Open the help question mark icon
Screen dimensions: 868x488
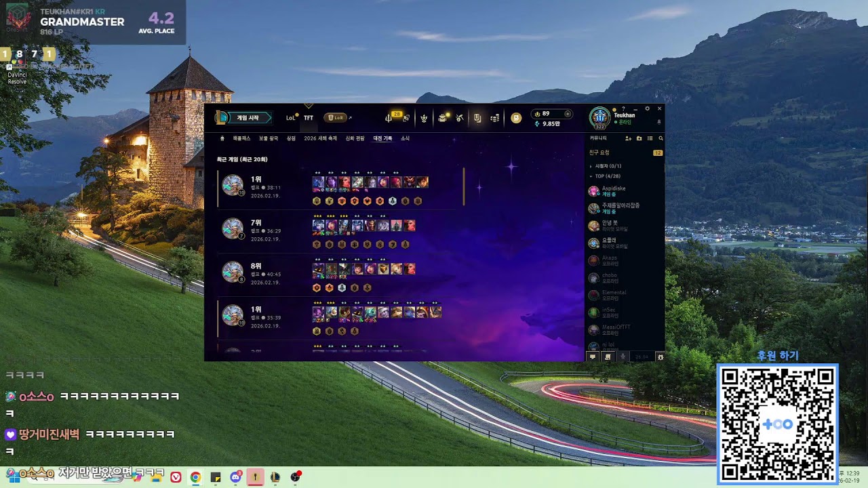(x=623, y=108)
